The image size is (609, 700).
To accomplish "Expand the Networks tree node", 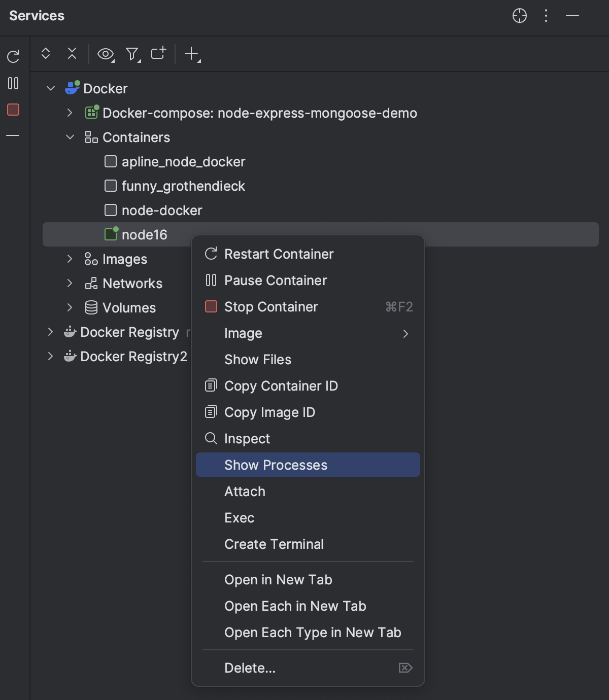I will click(x=70, y=283).
